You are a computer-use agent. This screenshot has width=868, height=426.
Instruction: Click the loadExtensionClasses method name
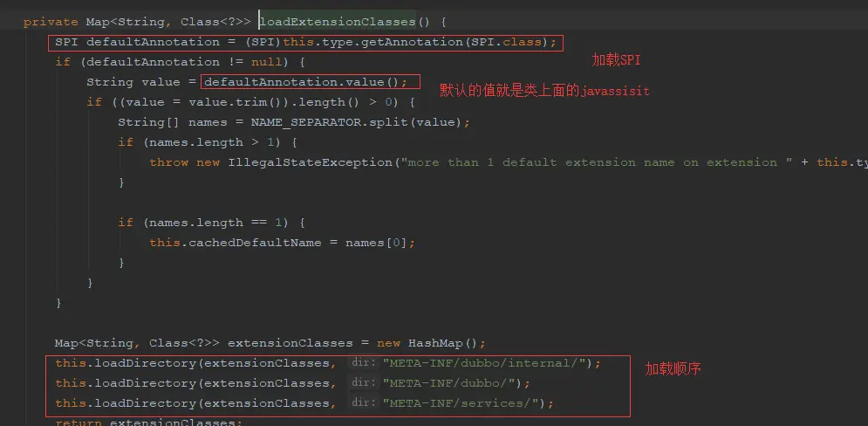338,22
